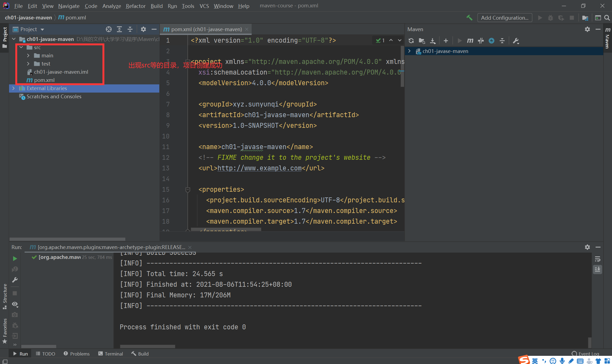Image resolution: width=612 pixels, height=364 pixels.
Task: Toggle scroll to end in Run console
Action: point(598,270)
